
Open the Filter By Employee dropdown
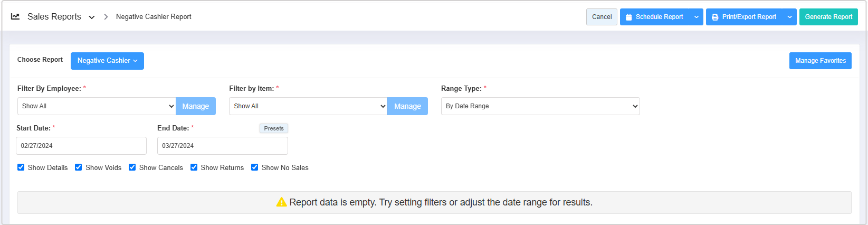[97, 106]
